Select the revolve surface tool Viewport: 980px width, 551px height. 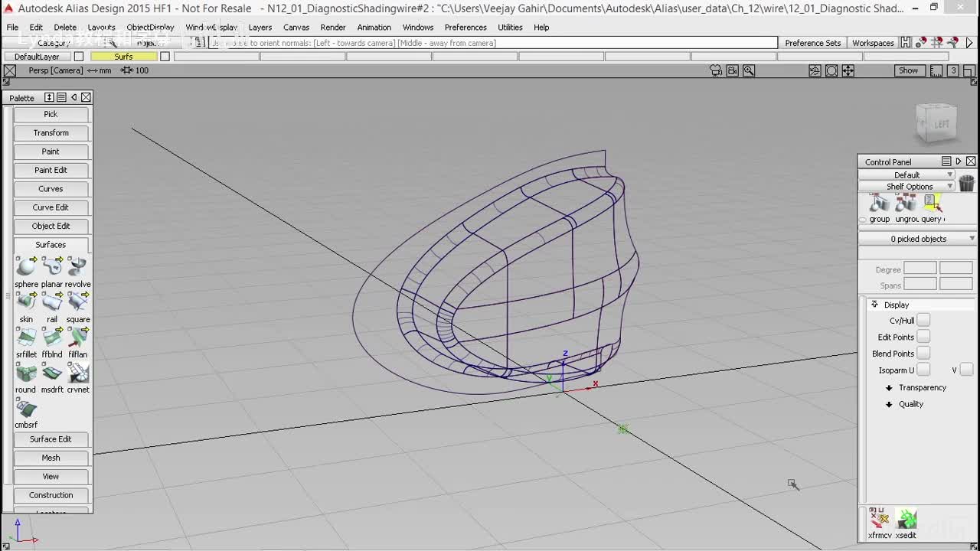point(77,266)
